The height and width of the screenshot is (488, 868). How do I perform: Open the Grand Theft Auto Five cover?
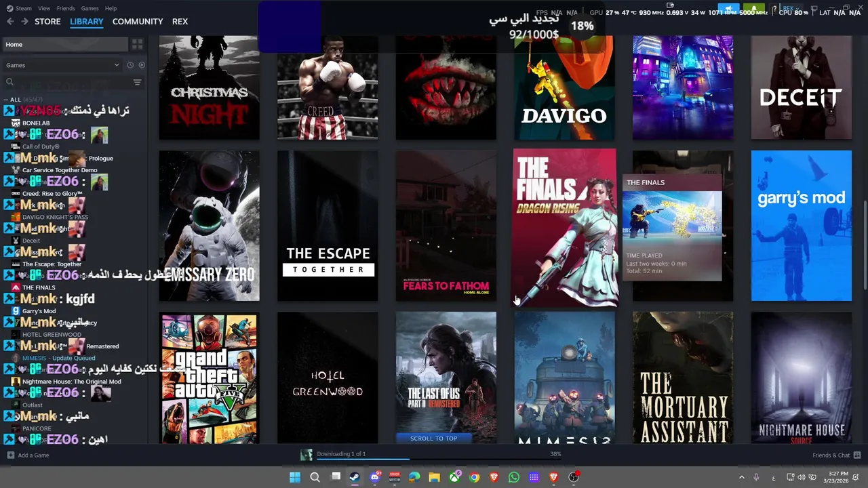pos(209,378)
